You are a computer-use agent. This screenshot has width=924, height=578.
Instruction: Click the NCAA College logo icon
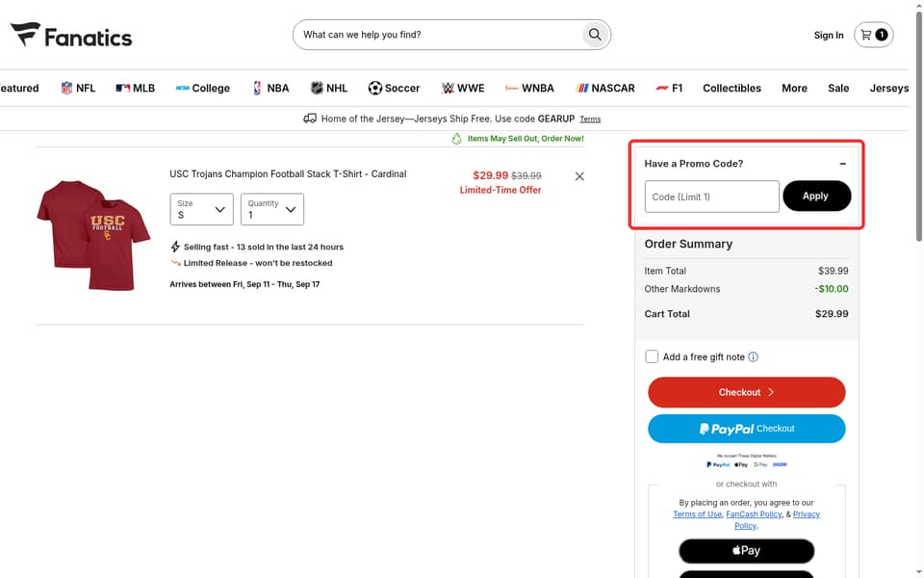click(x=182, y=88)
